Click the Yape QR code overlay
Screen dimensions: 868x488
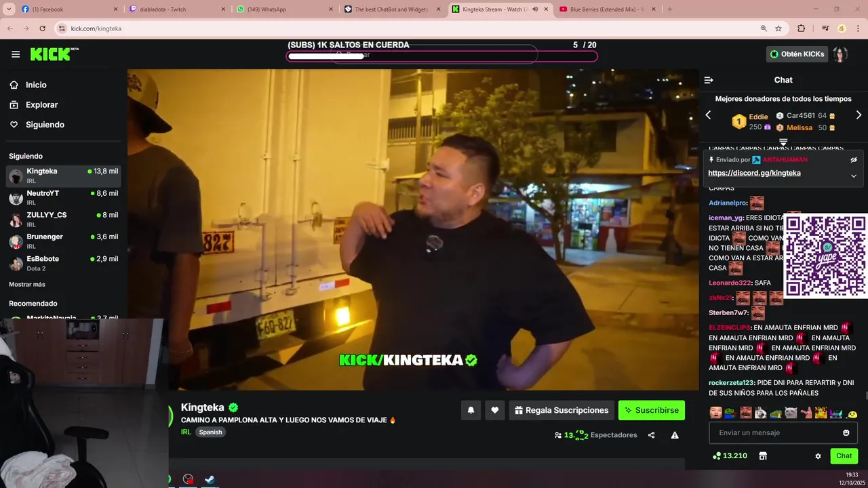[825, 256]
